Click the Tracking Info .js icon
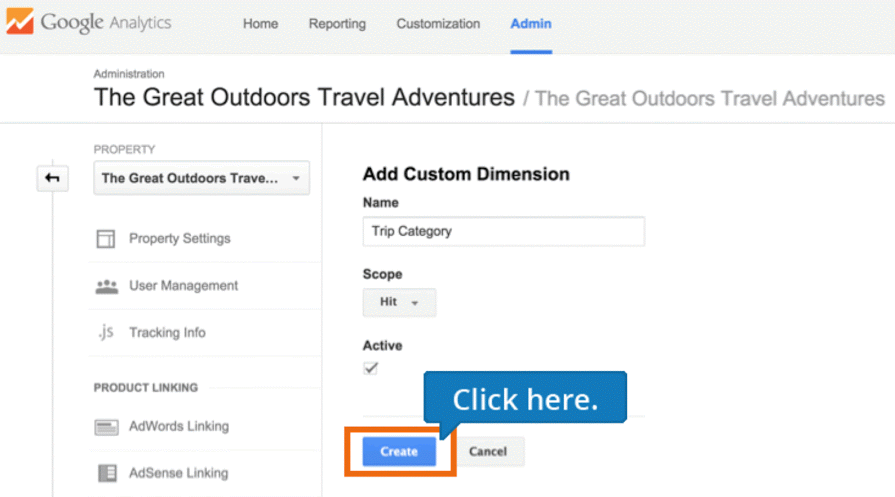The width and height of the screenshot is (895, 497). coord(106,332)
